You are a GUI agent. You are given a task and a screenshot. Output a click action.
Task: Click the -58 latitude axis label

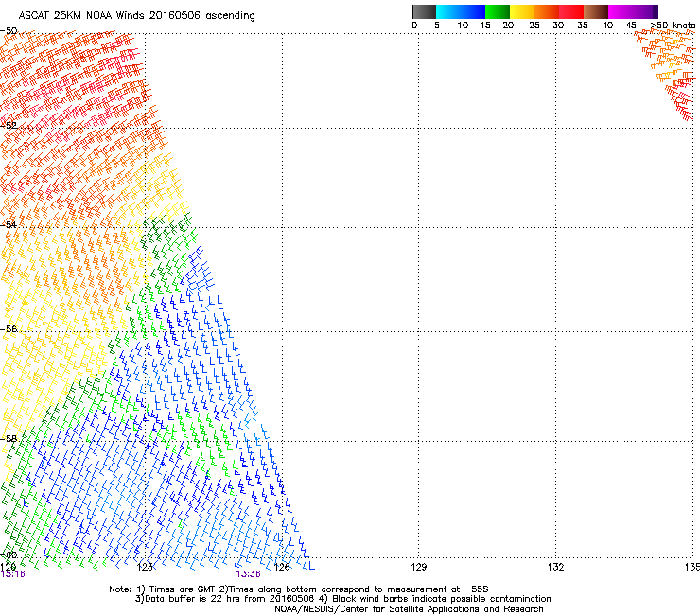pos(9,439)
